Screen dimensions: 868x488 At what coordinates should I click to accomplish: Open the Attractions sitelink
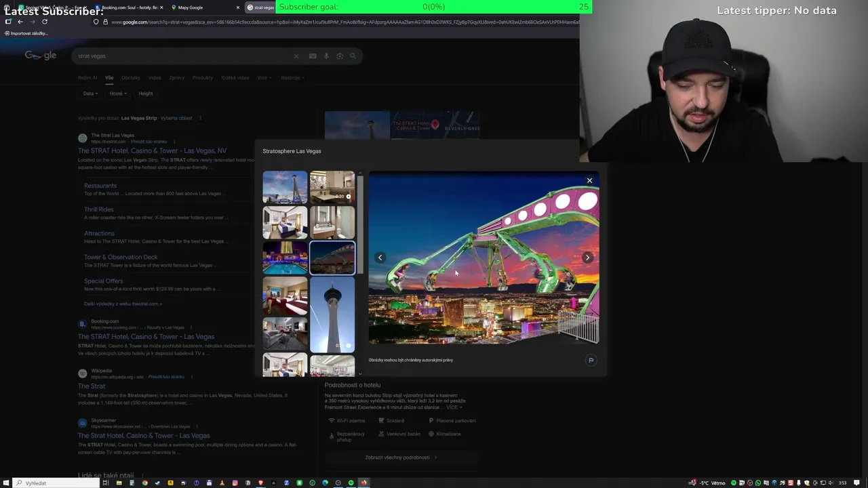pyautogui.click(x=99, y=233)
